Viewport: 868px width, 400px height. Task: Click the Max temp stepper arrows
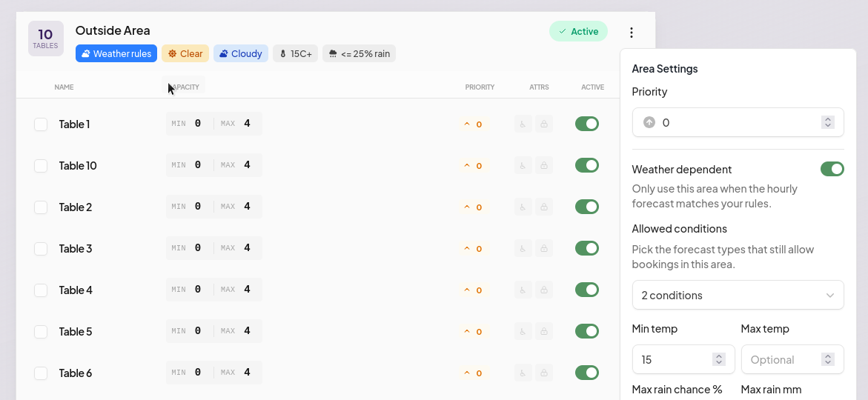[x=827, y=359]
